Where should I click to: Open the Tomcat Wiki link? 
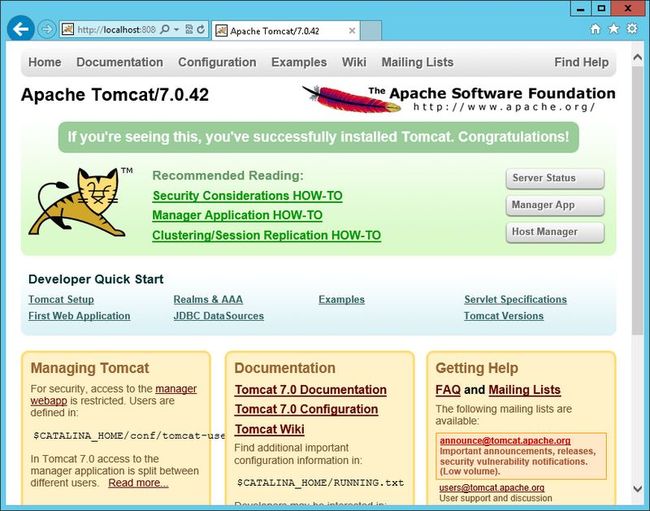269,429
